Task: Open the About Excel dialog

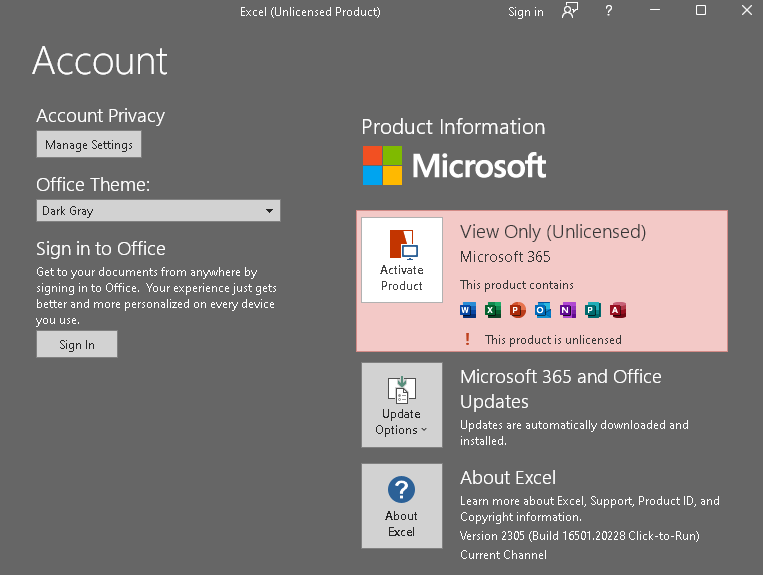Action: point(402,506)
